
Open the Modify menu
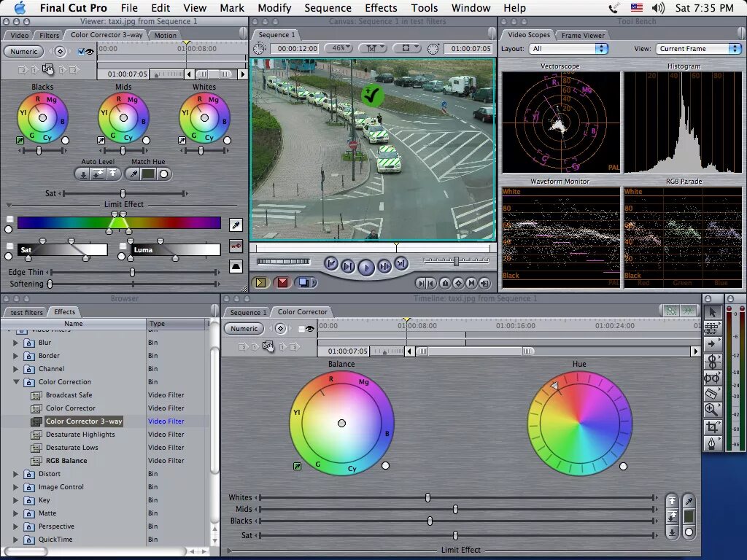[x=274, y=8]
